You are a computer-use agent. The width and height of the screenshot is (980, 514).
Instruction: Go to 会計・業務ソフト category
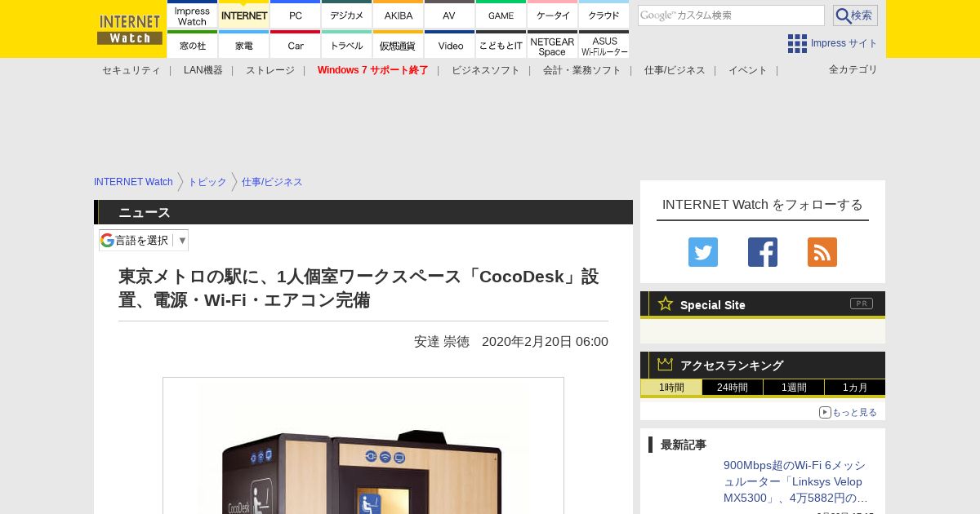tap(582, 70)
